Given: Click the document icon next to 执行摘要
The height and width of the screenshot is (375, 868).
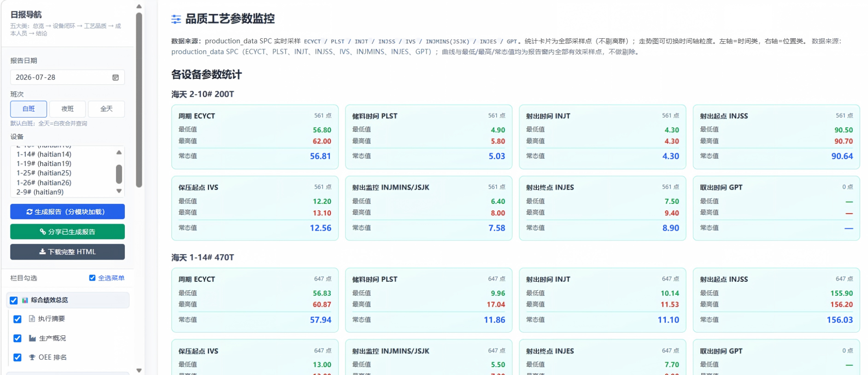Looking at the screenshot, I should (x=32, y=319).
